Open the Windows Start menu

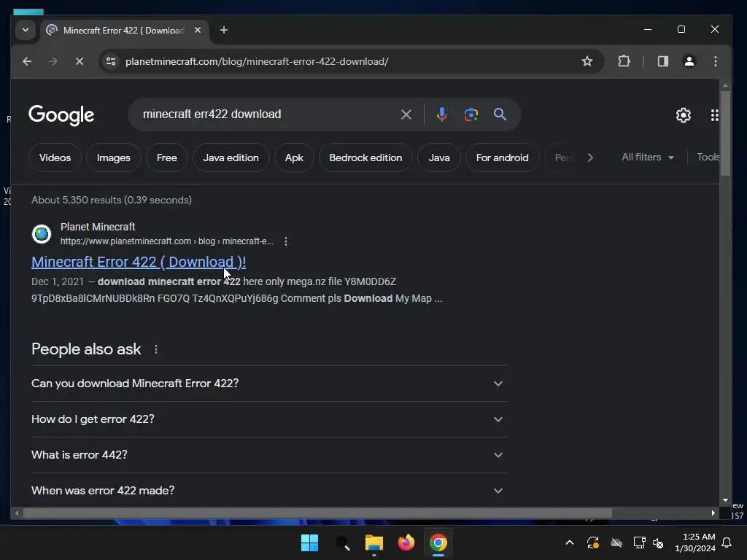coord(309,542)
